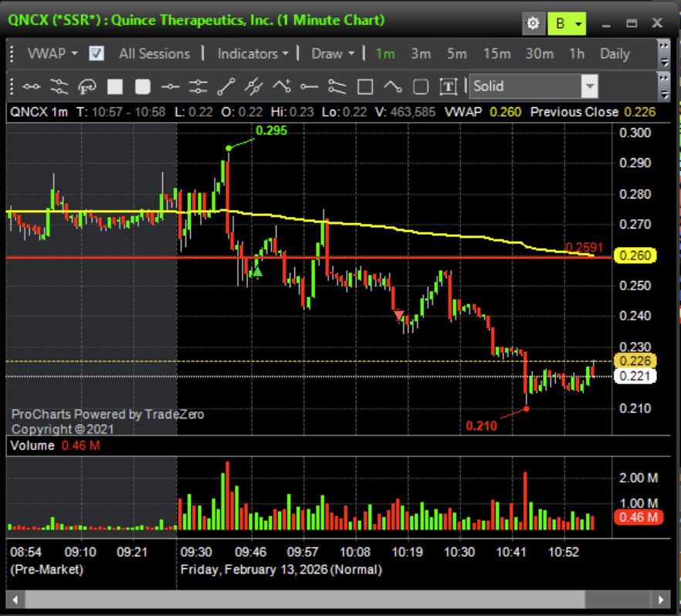The width and height of the screenshot is (681, 616).
Task: Select the crossed lines drawing tool
Action: (253, 86)
